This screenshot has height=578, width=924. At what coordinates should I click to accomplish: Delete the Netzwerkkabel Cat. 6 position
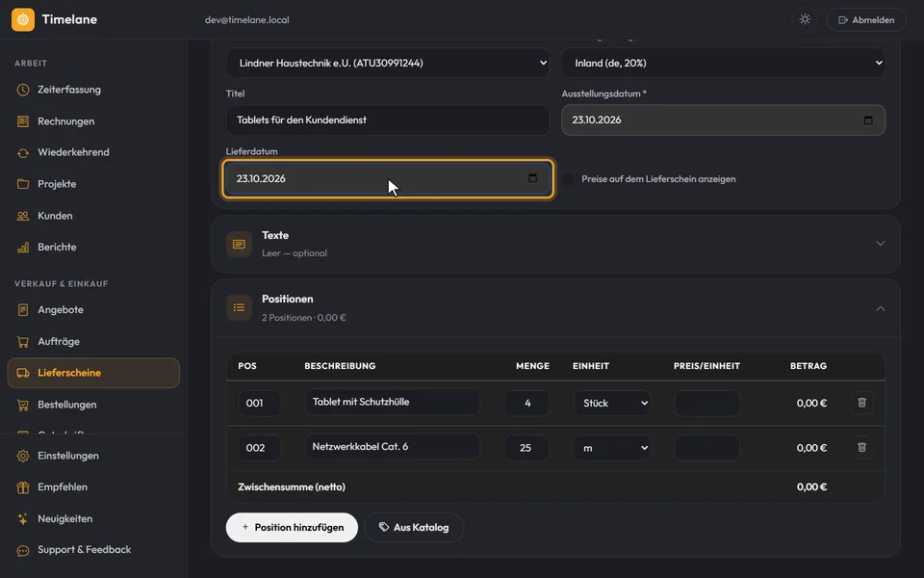pos(861,448)
